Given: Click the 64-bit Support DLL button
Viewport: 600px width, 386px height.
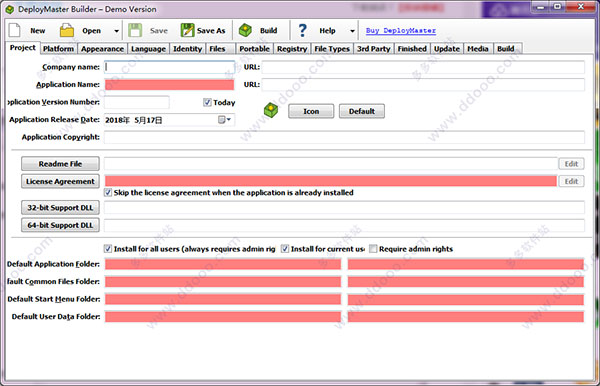Looking at the screenshot, I should point(60,225).
